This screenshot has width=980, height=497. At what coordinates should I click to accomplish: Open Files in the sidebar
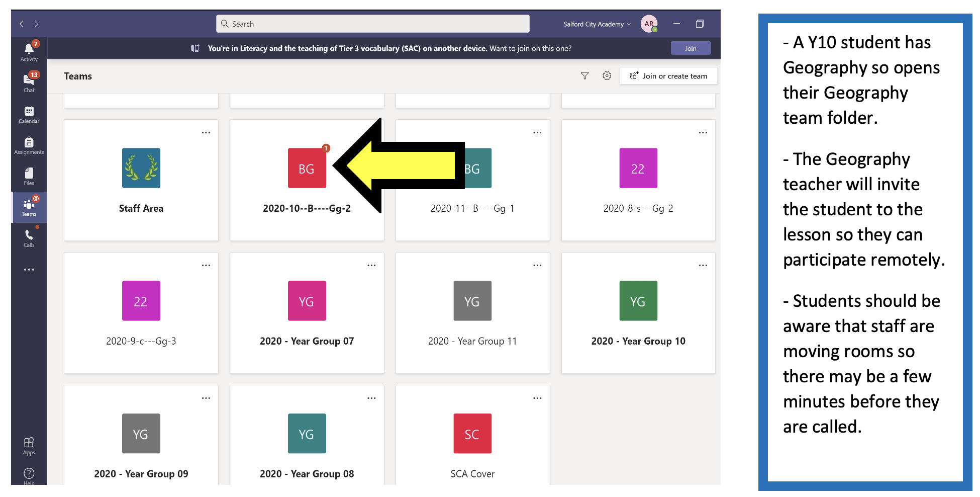click(29, 176)
